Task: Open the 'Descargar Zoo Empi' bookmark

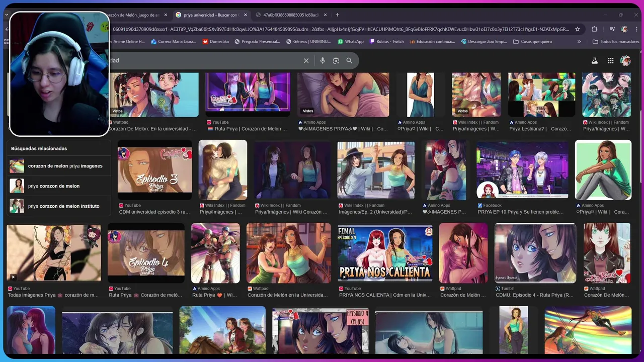Action: click(484, 42)
